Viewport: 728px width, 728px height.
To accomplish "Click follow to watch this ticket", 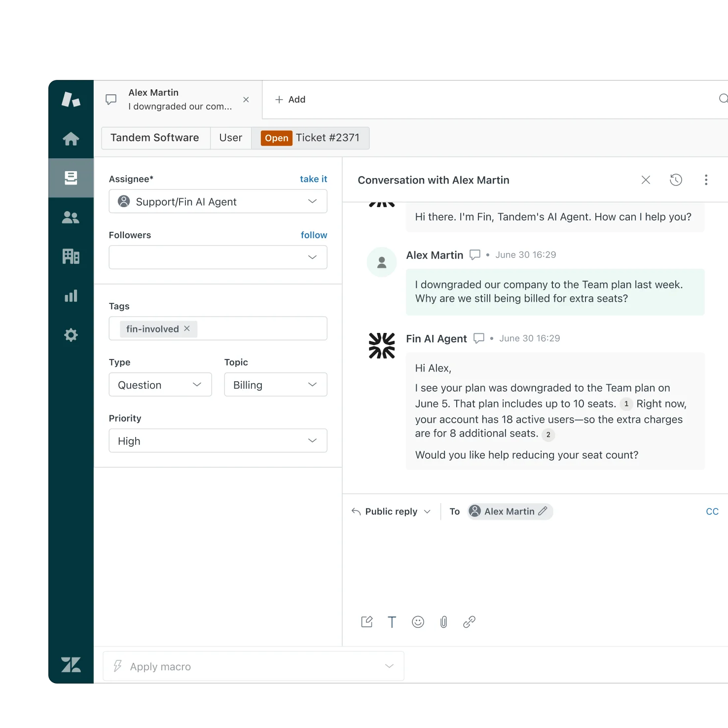I will [314, 235].
